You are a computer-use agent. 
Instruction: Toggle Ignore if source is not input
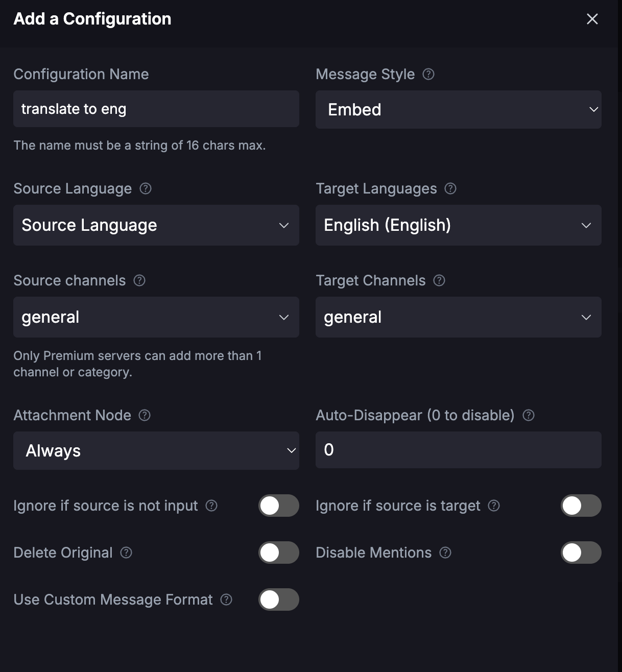click(279, 506)
